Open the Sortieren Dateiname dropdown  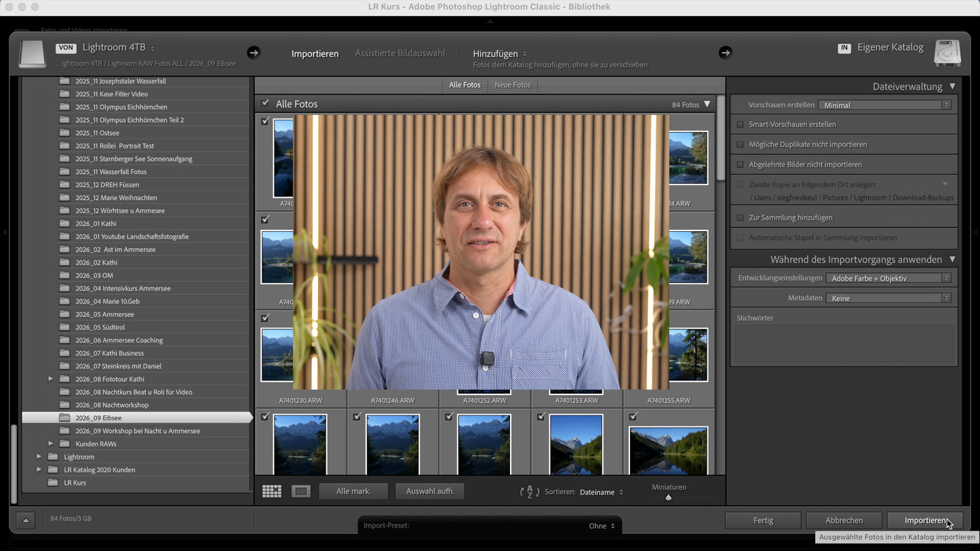pyautogui.click(x=601, y=492)
